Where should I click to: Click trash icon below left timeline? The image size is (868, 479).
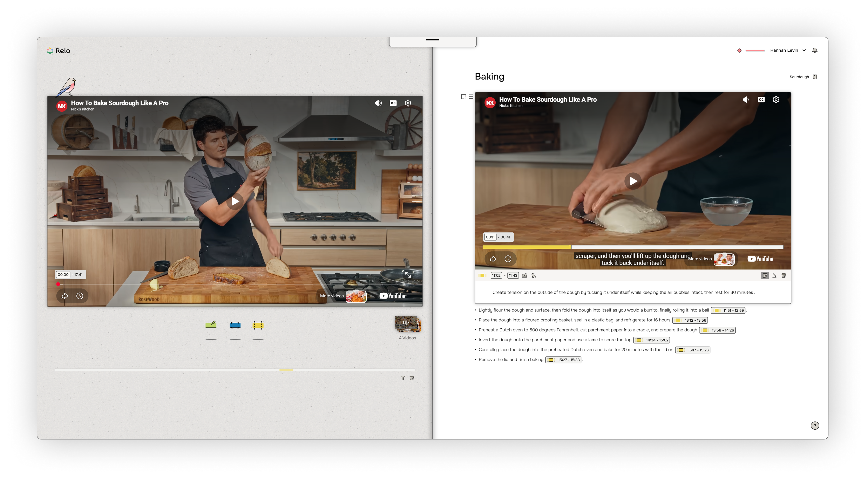pyautogui.click(x=412, y=378)
